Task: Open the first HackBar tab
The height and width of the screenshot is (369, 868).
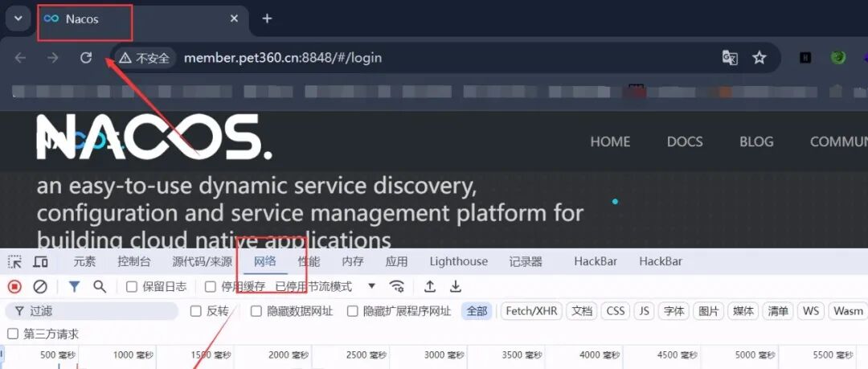Action: pyautogui.click(x=596, y=261)
